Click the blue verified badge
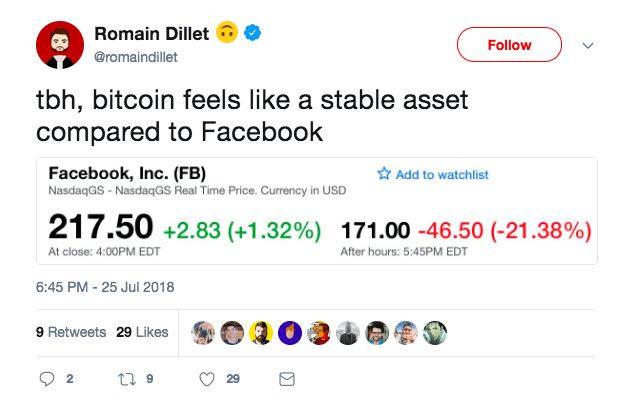 click(x=254, y=35)
